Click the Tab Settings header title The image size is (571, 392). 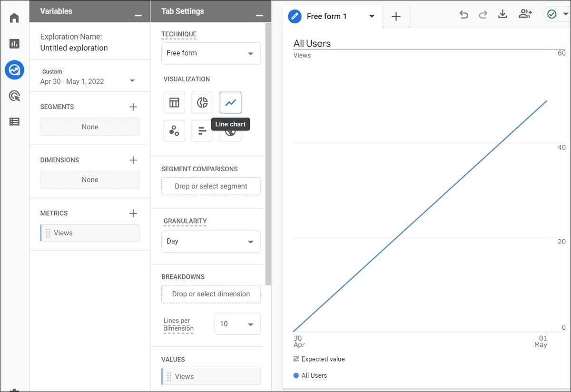coord(183,11)
